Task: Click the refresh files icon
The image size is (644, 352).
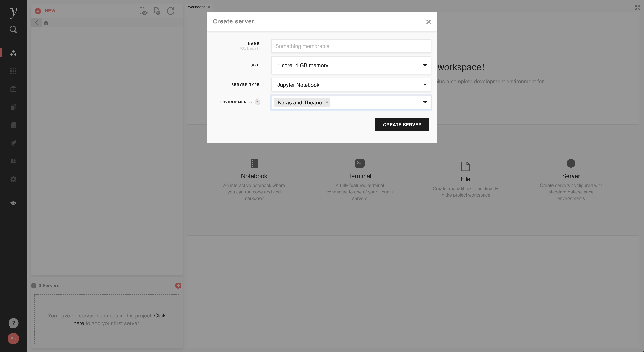Action: pyautogui.click(x=171, y=11)
